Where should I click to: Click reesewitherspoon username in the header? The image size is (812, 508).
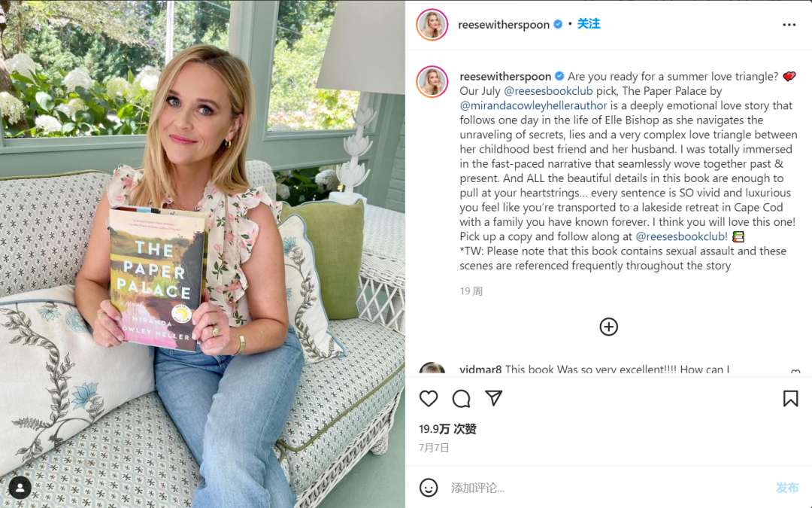tap(503, 24)
